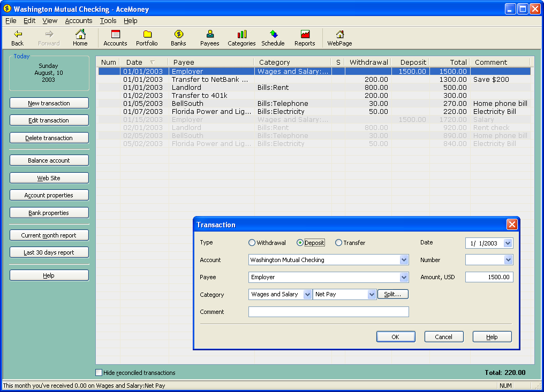Open Bank properties

click(x=49, y=213)
